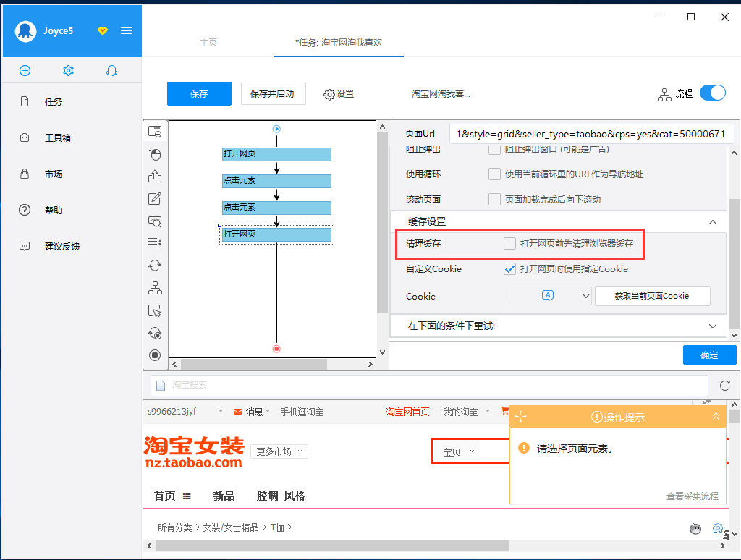Toggle the 流程 workflow switch
Screen dimensions: 741x560
pyautogui.click(x=713, y=93)
